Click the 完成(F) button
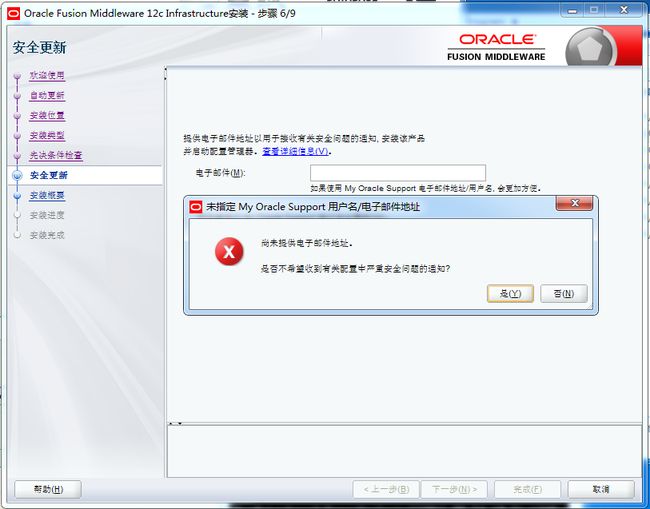Viewport: 650px width, 509px height. coord(527,490)
